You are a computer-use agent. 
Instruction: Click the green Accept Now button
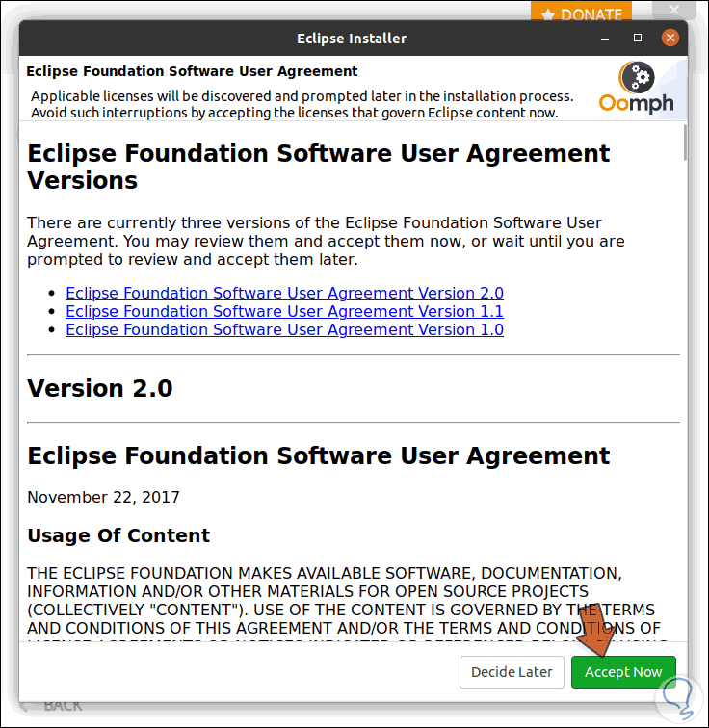(x=623, y=672)
